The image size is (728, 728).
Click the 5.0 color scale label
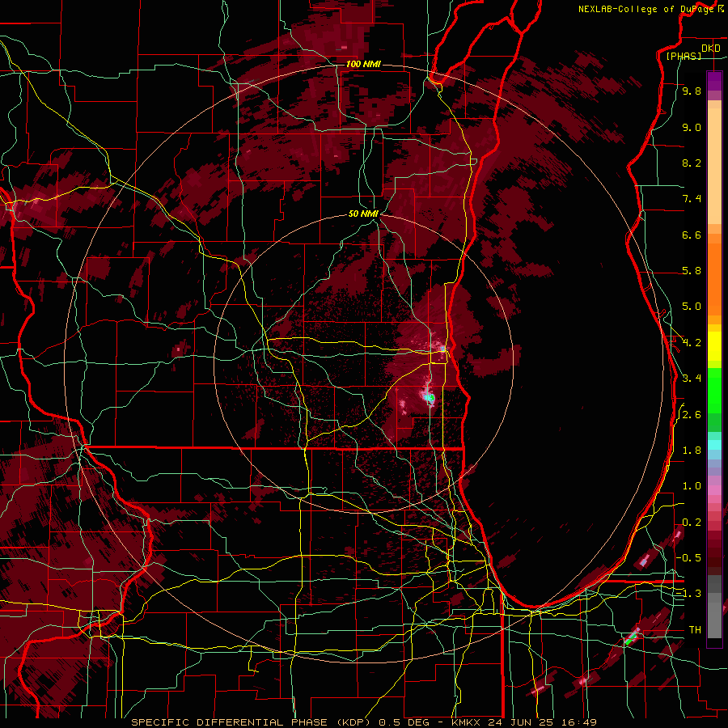692,307
